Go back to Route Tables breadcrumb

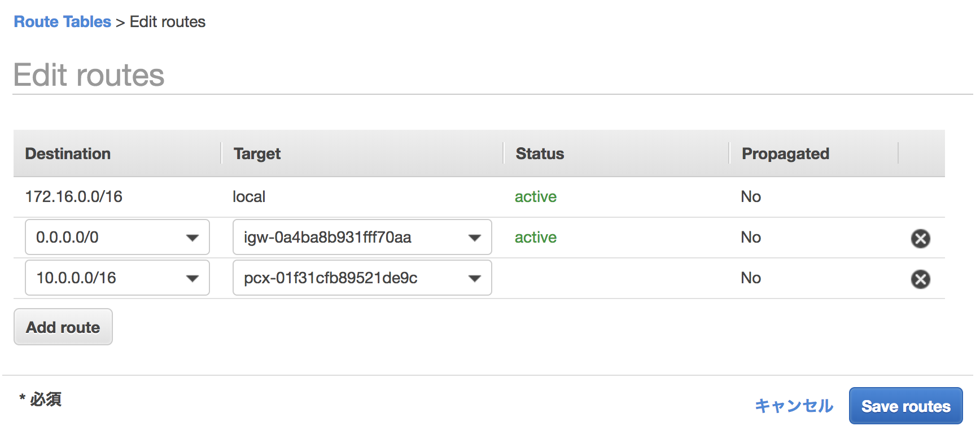tap(63, 21)
